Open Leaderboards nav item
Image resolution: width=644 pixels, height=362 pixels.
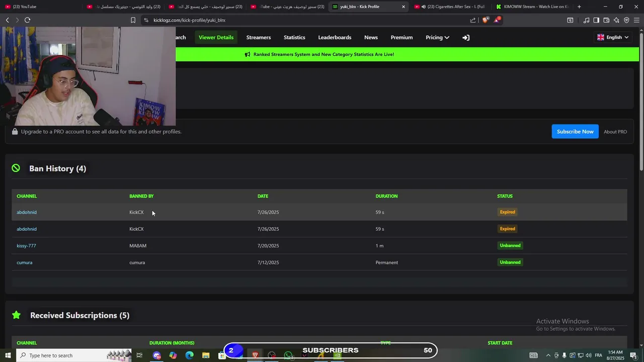click(x=335, y=37)
